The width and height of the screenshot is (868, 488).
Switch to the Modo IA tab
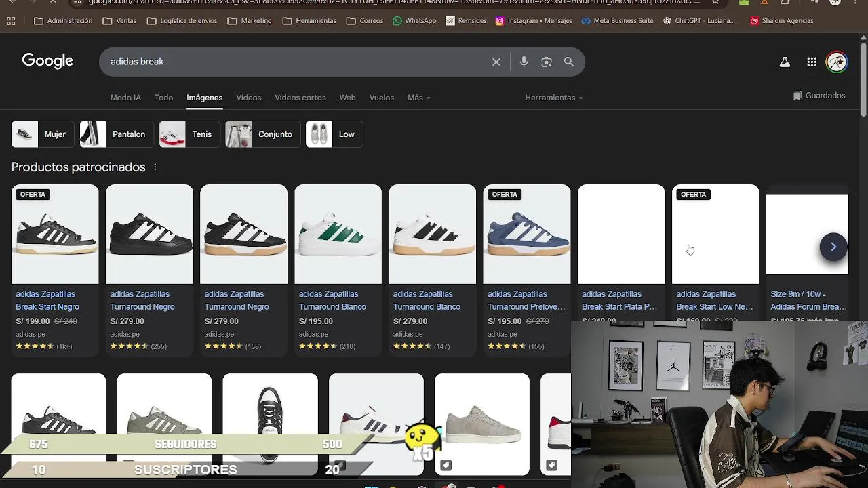[x=125, y=98]
